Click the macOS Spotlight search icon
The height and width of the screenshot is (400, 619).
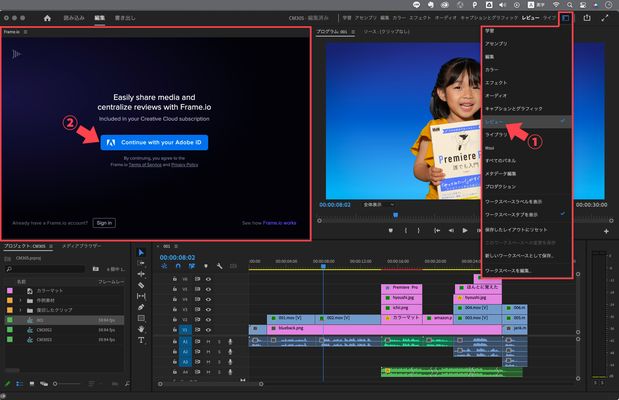point(570,5)
